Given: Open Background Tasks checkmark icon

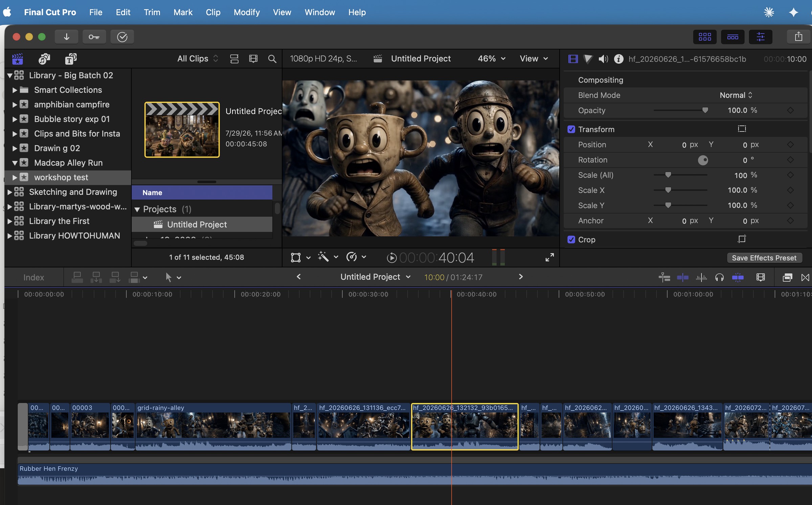Looking at the screenshot, I should pyautogui.click(x=122, y=37).
